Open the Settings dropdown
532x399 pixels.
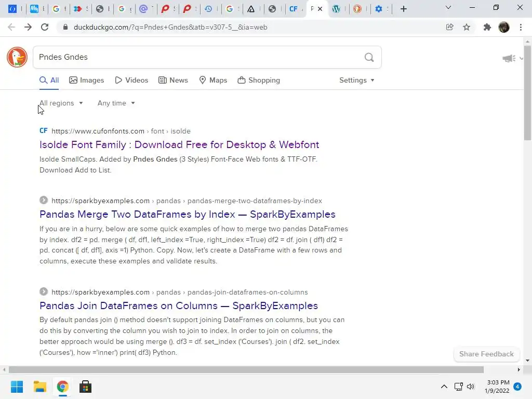pos(357,81)
